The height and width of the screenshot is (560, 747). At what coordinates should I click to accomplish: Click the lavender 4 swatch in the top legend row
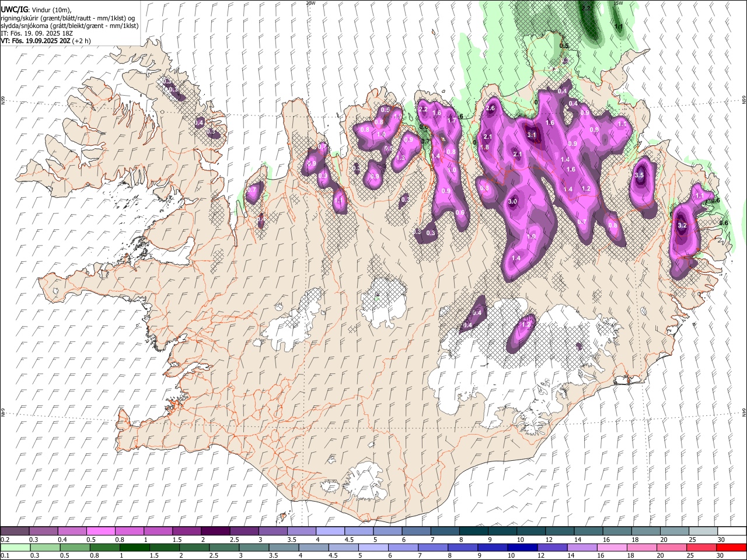pos(330,531)
